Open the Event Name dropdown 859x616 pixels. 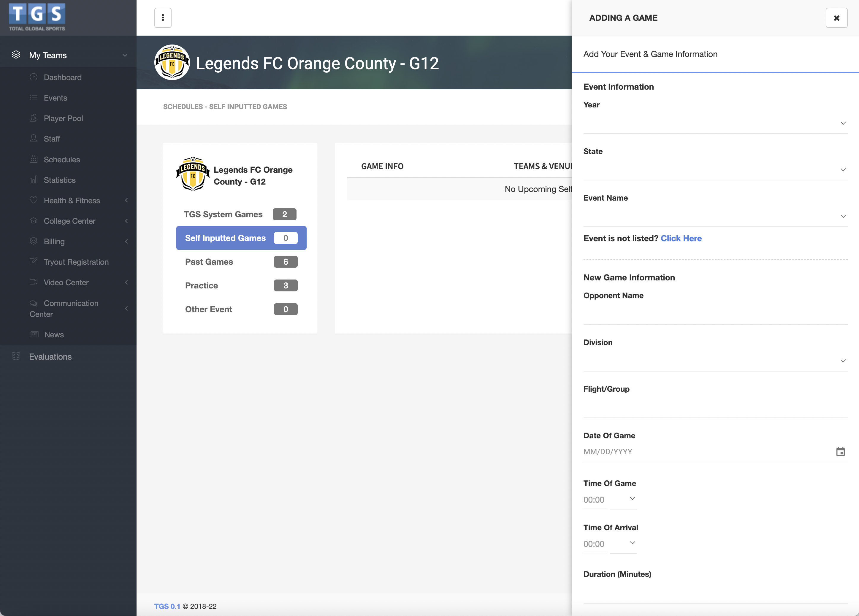(x=715, y=217)
